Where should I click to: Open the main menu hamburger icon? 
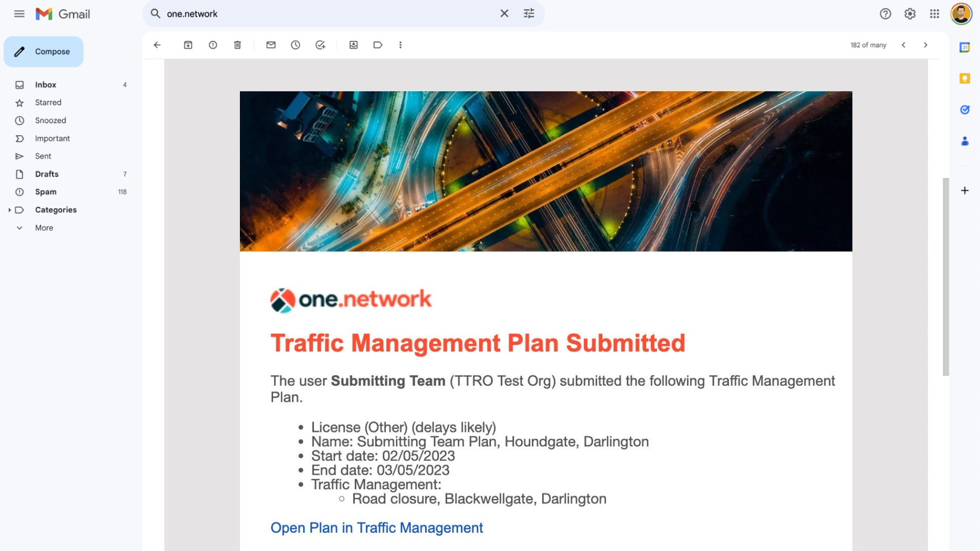tap(19, 14)
